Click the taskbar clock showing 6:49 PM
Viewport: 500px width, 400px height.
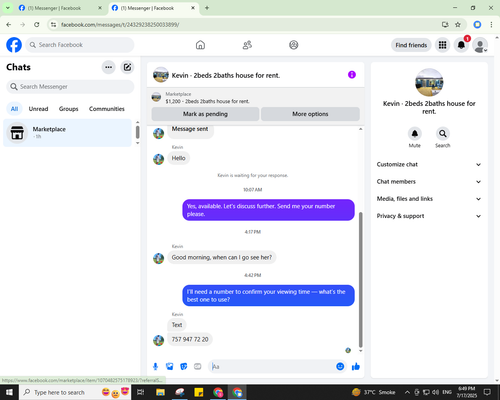[x=467, y=392]
